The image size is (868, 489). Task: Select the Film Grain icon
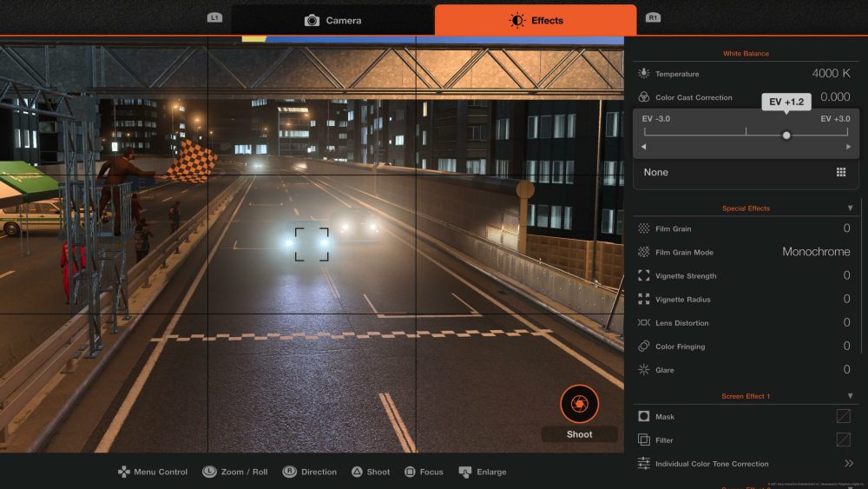click(x=643, y=228)
